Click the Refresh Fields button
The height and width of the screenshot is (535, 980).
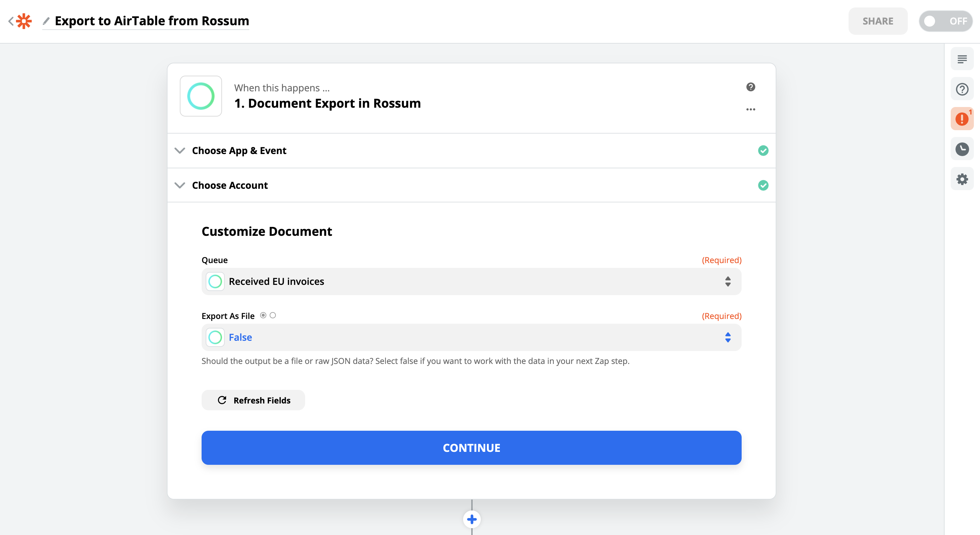253,400
